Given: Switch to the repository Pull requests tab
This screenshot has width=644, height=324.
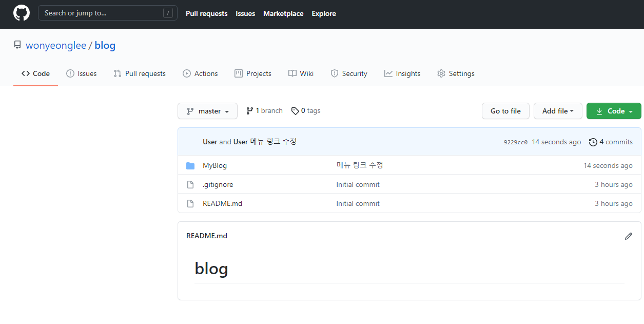Looking at the screenshot, I should pyautogui.click(x=140, y=73).
